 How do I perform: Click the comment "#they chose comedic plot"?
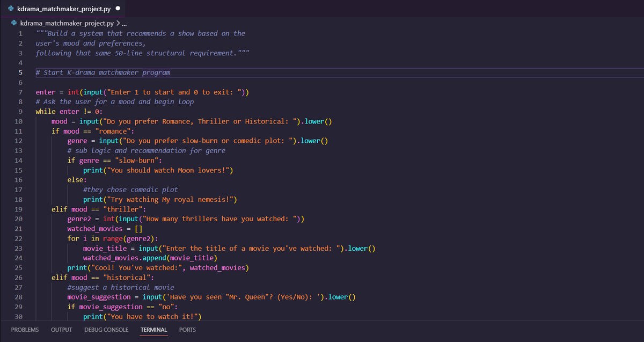coord(130,190)
